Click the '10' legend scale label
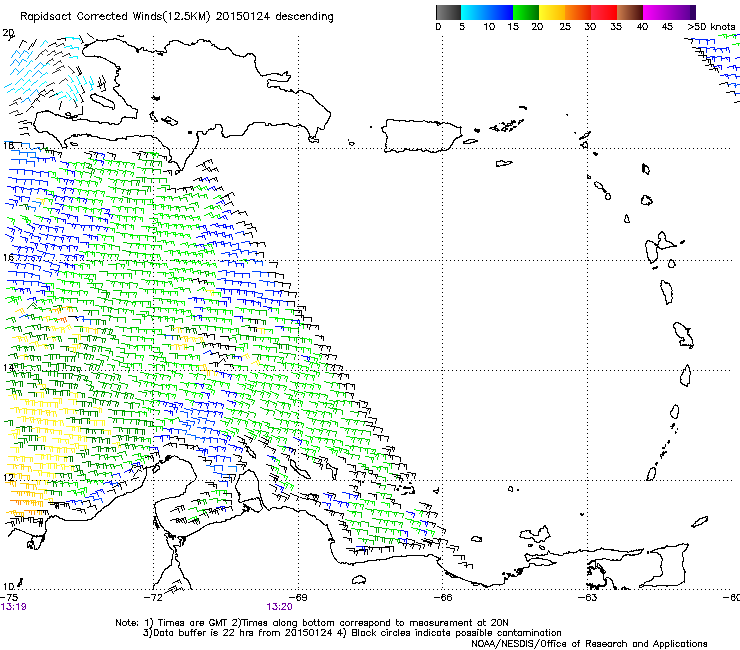The height and width of the screenshot is (650, 740). 489,27
